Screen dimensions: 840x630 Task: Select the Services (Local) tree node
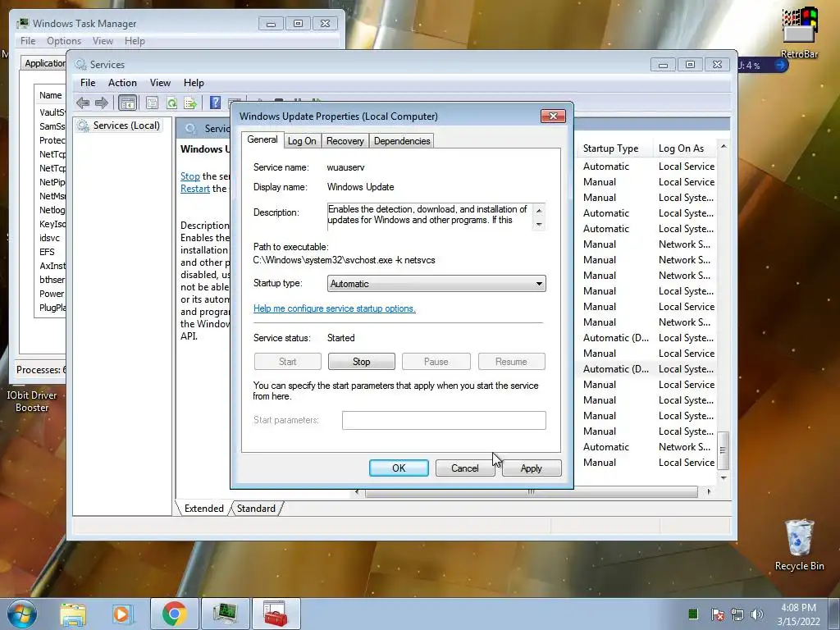tap(119, 126)
